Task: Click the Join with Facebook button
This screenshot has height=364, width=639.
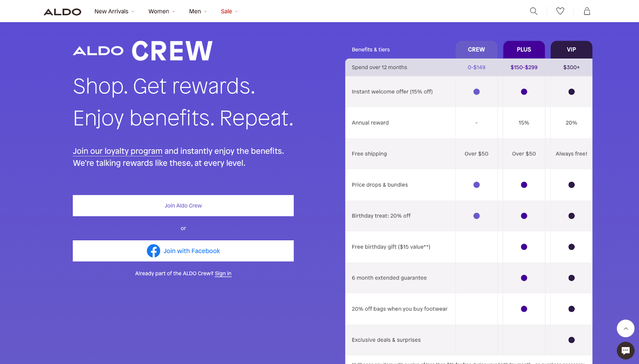Action: coord(183,251)
